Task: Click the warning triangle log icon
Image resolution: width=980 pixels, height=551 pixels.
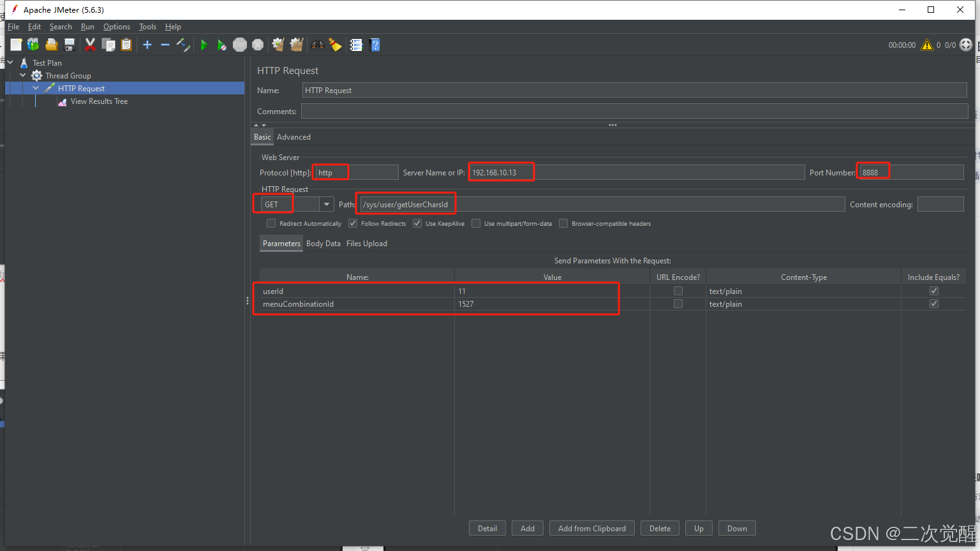Action: (927, 45)
